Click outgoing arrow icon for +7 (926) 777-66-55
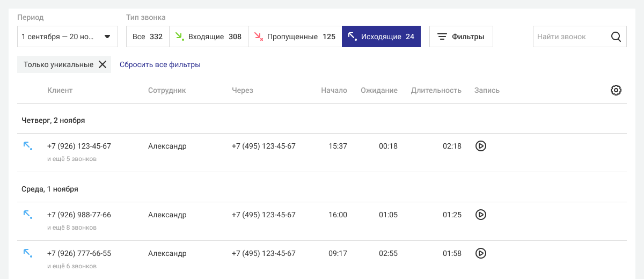The width and height of the screenshot is (644, 279). coord(27,253)
